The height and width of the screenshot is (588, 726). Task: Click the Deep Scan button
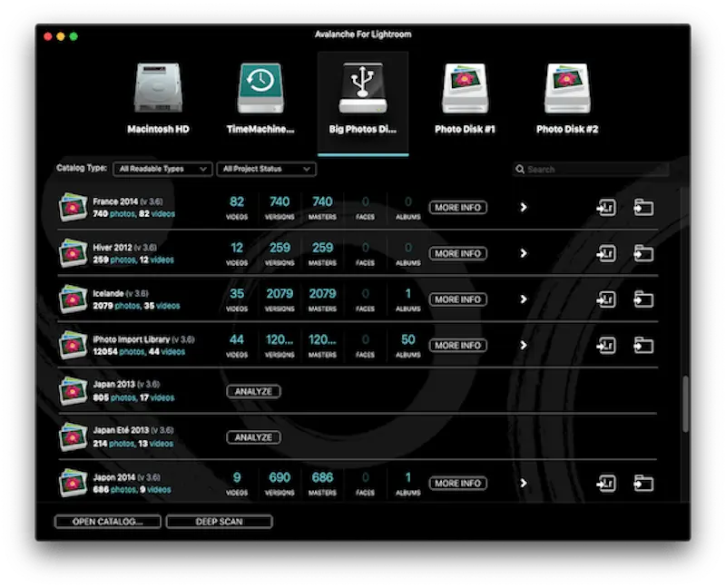point(219,522)
